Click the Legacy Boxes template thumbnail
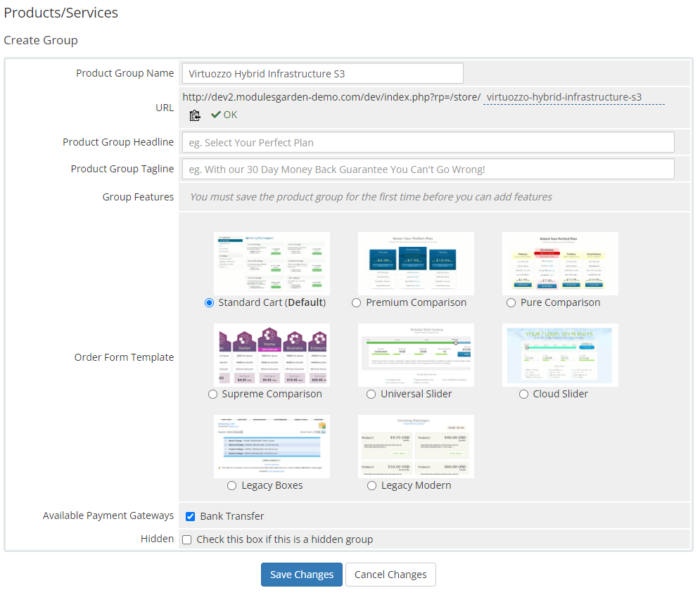 point(272,447)
